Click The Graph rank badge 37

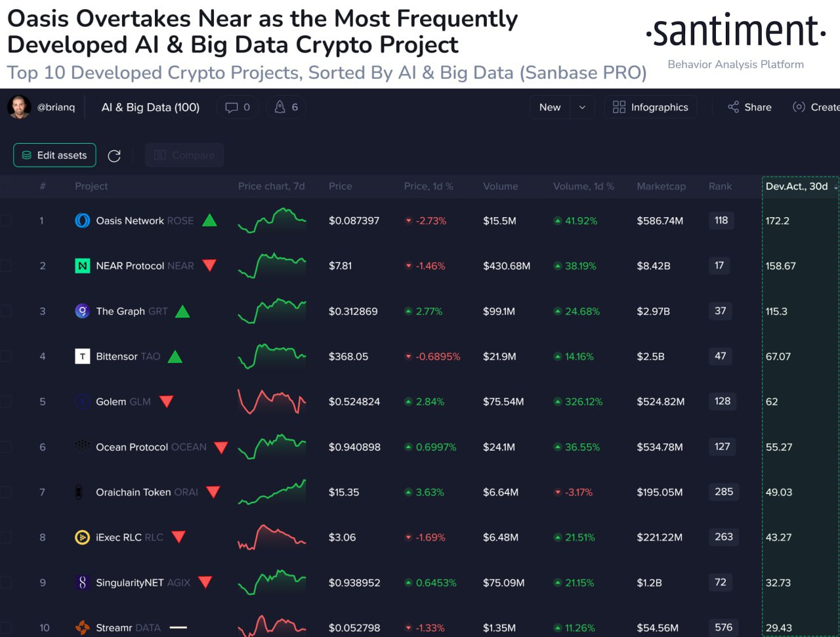click(720, 310)
